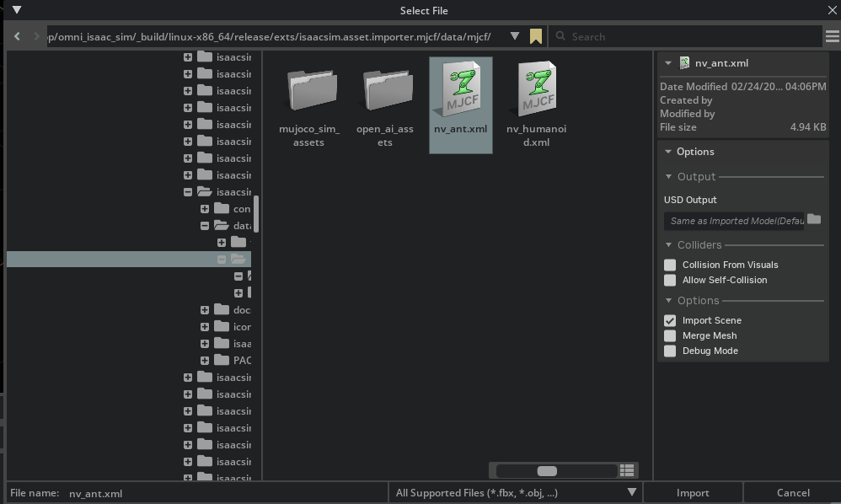Click the nv_ant.xml file icon in details header
Viewport: 841px width, 504px height.
pos(684,62)
